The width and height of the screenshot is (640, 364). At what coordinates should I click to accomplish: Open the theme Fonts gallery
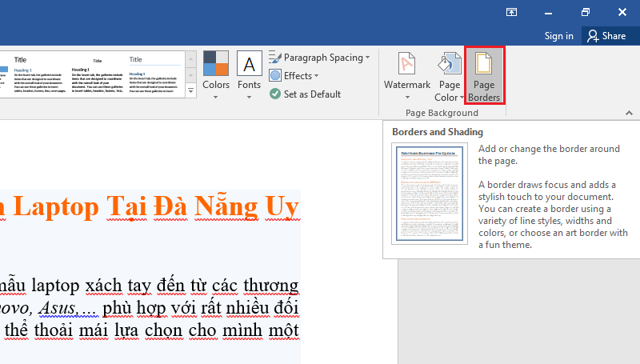[x=249, y=75]
